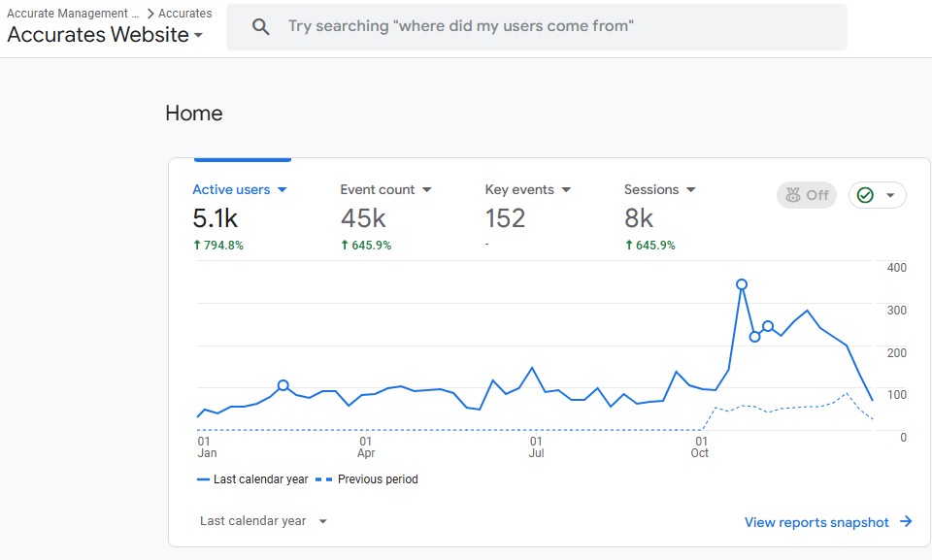
Task: Open the Last calendar year date range dropdown
Action: pyautogui.click(x=263, y=521)
